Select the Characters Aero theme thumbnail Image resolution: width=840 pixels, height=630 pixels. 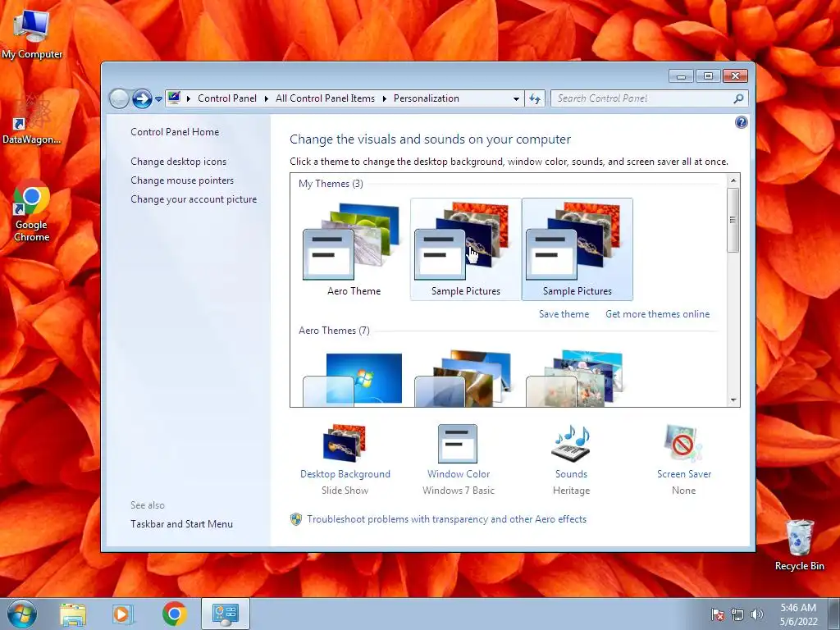(x=577, y=378)
